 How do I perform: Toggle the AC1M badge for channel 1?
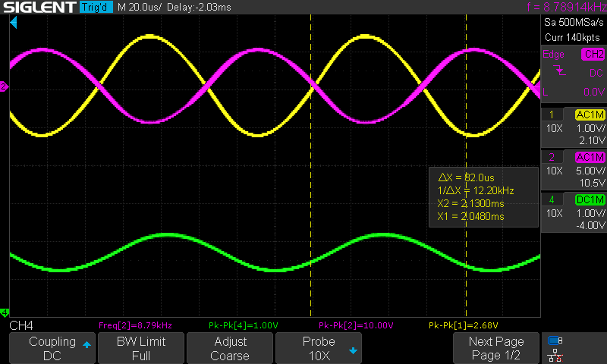coord(590,115)
